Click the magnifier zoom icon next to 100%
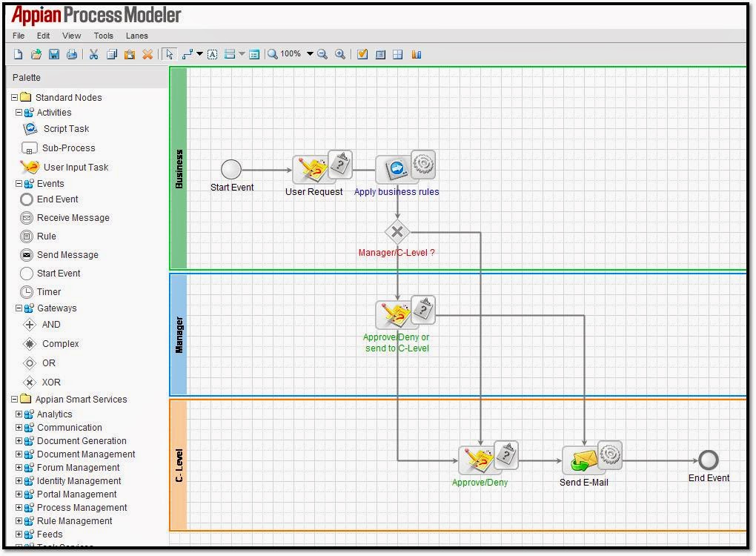756x556 pixels. [273, 54]
